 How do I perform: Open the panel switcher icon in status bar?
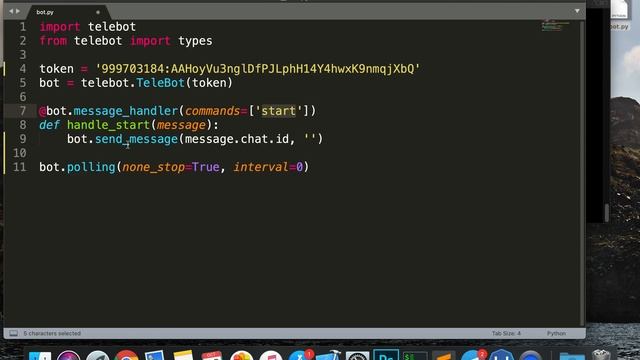point(13,333)
